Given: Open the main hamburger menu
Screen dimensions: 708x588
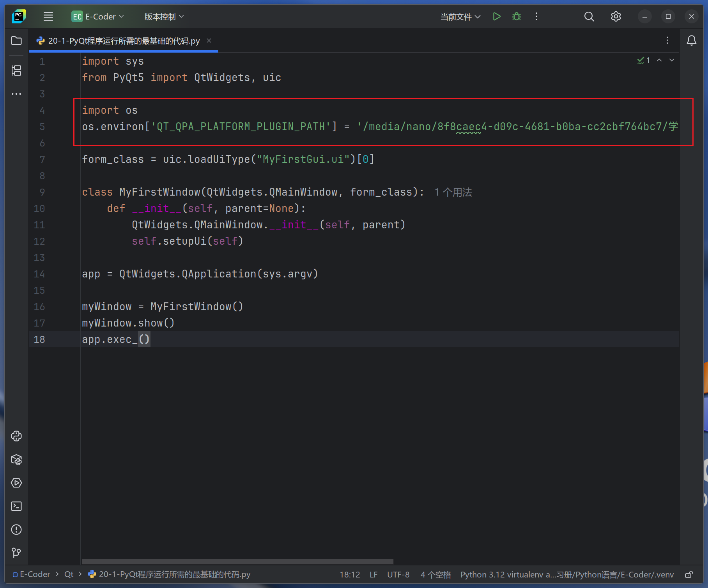Looking at the screenshot, I should click(x=48, y=16).
